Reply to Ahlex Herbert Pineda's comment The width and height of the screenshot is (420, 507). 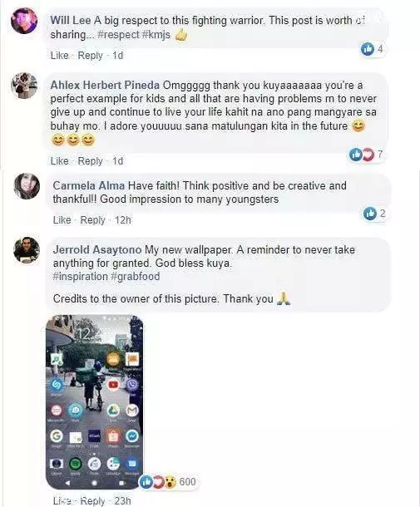pos(90,160)
